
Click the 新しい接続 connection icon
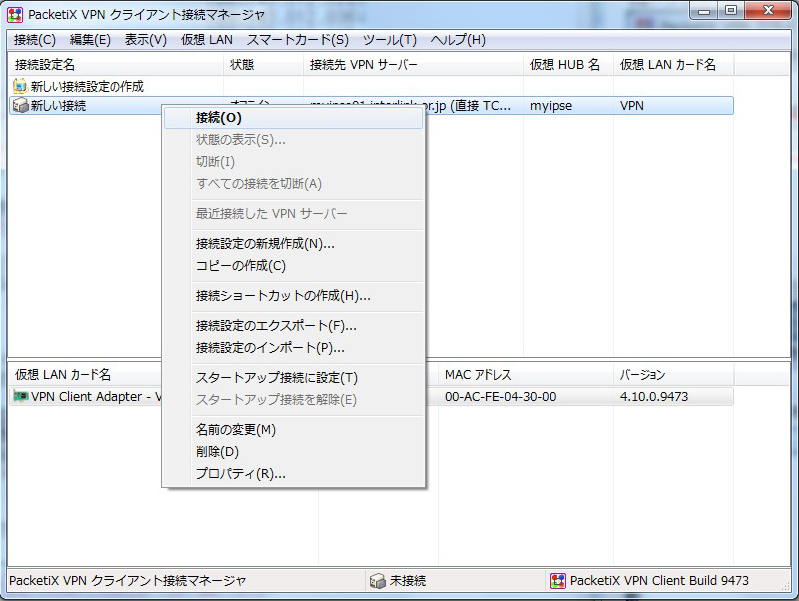19,105
